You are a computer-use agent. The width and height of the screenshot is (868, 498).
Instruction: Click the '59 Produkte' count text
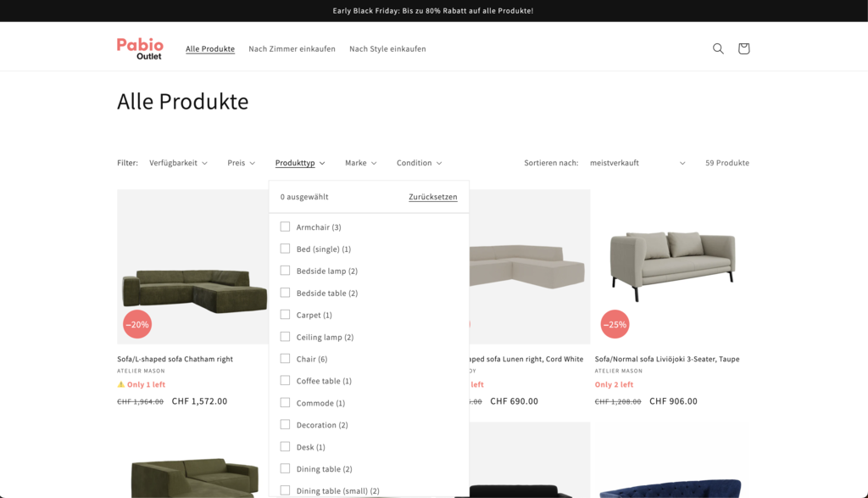coord(726,163)
